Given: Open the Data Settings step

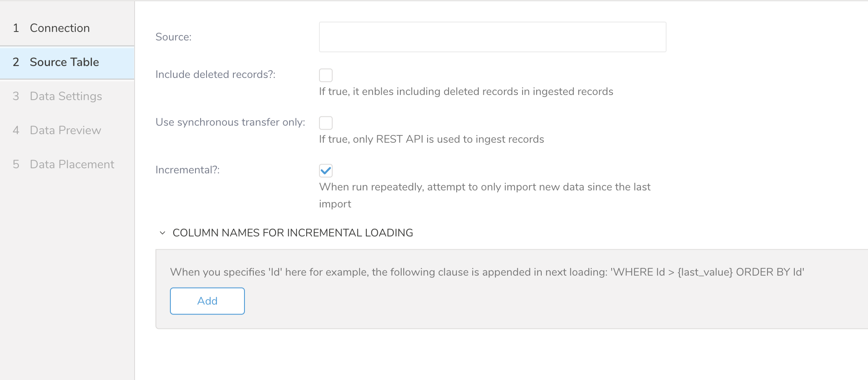Looking at the screenshot, I should (x=66, y=96).
